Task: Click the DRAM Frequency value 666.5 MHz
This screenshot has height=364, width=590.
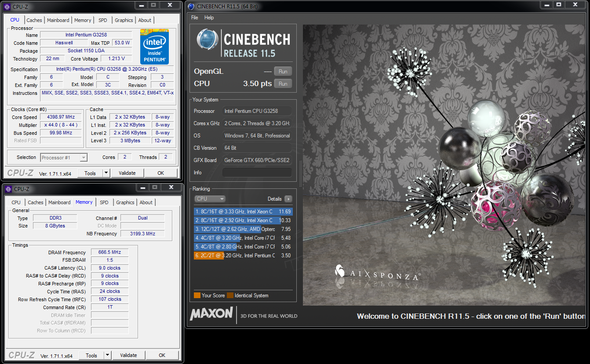Action: pyautogui.click(x=109, y=252)
